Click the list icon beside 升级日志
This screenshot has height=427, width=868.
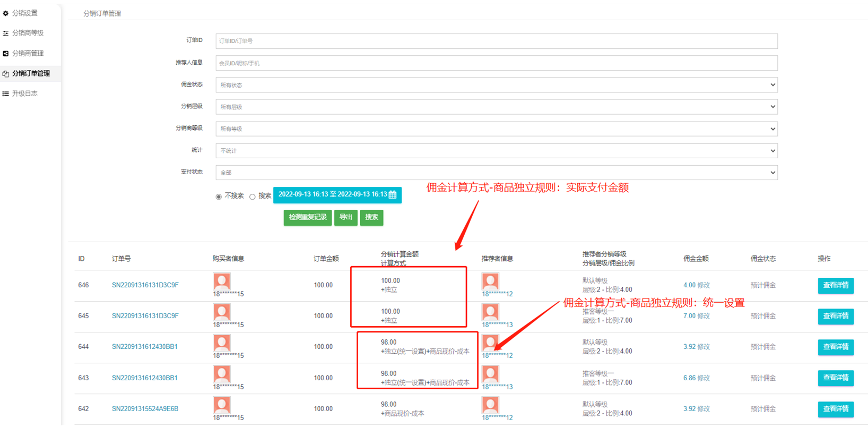(6, 94)
